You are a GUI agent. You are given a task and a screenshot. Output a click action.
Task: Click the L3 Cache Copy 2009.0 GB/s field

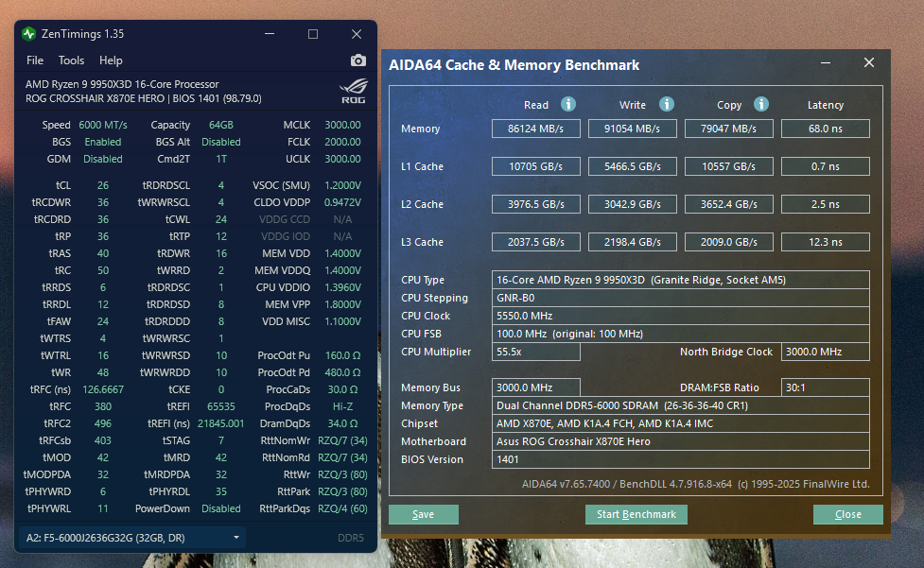pyautogui.click(x=729, y=241)
